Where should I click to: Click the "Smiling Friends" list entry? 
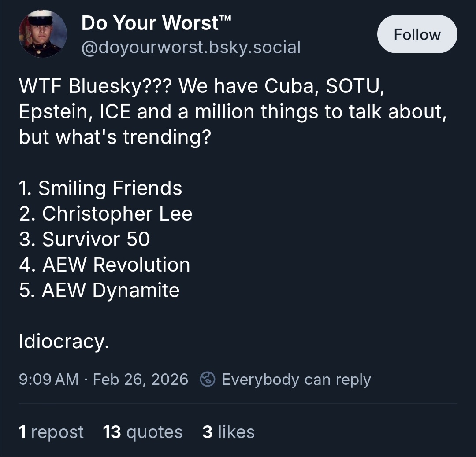pos(110,188)
